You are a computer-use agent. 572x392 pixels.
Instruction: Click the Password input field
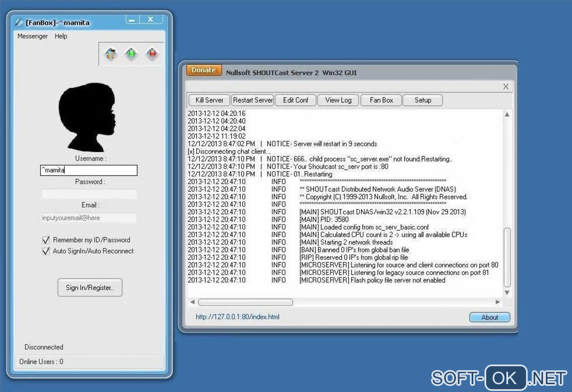89,193
